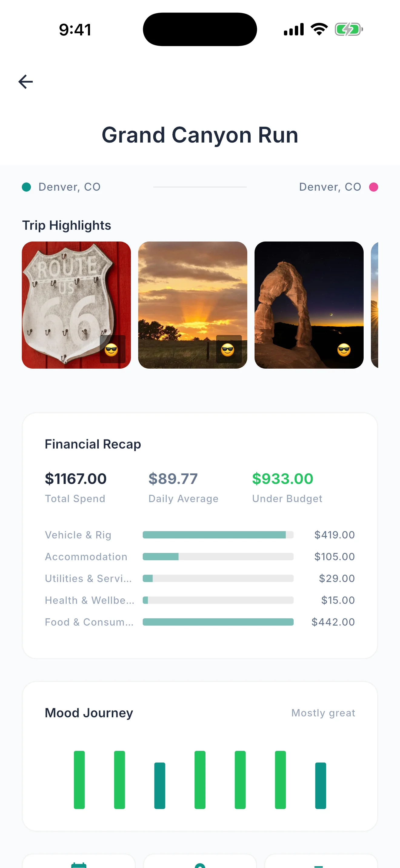
Task: Tap the $1167.00 Total Spend figure
Action: click(76, 479)
